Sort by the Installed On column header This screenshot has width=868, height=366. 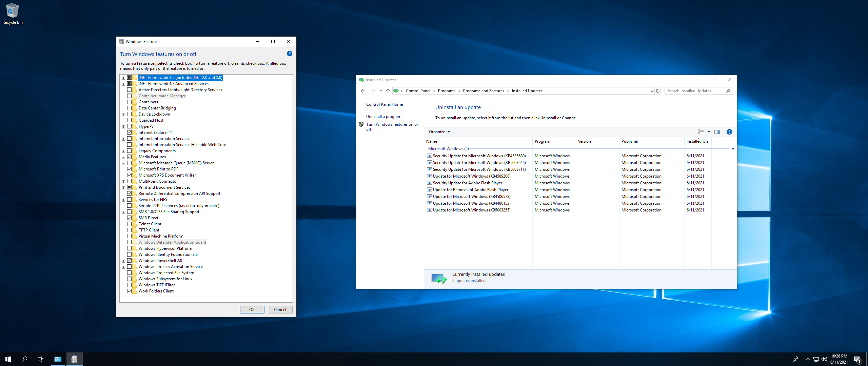tap(697, 141)
